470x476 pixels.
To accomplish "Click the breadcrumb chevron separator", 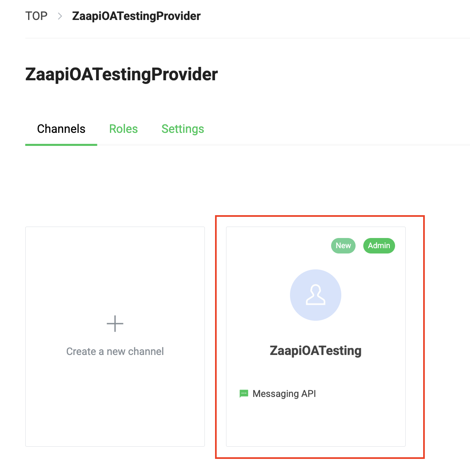I will (x=60, y=16).
